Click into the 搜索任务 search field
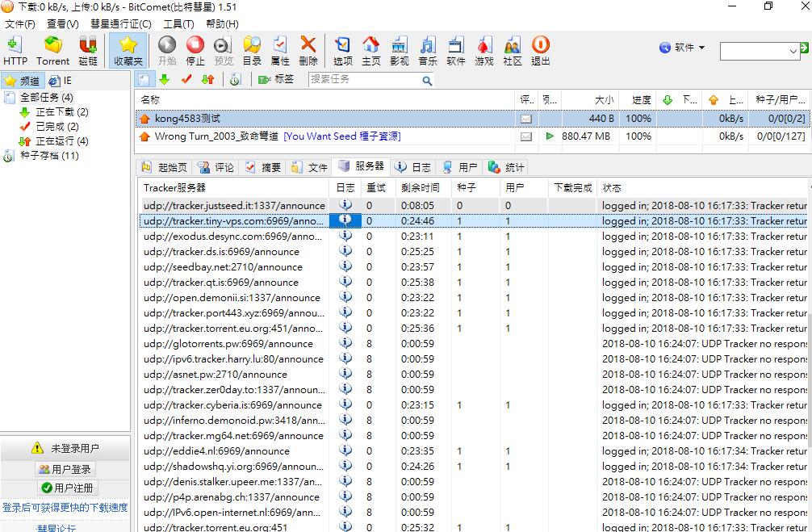The width and height of the screenshot is (812, 532). [x=365, y=80]
